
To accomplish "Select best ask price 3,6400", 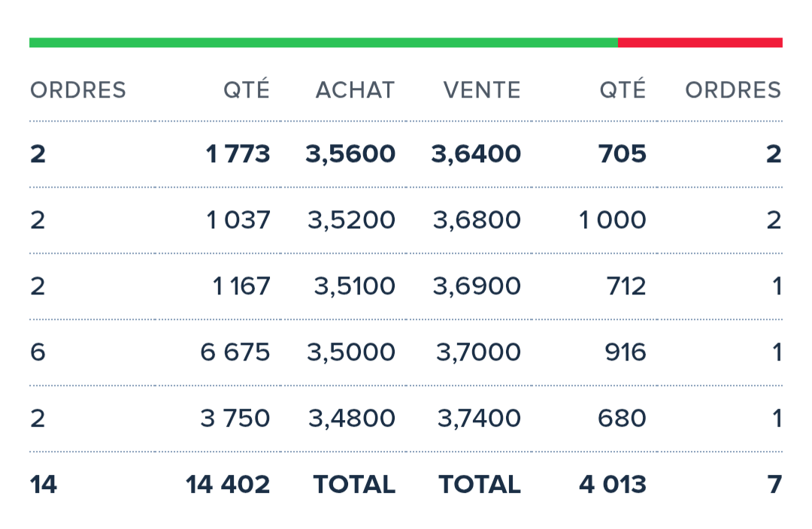I will point(476,154).
